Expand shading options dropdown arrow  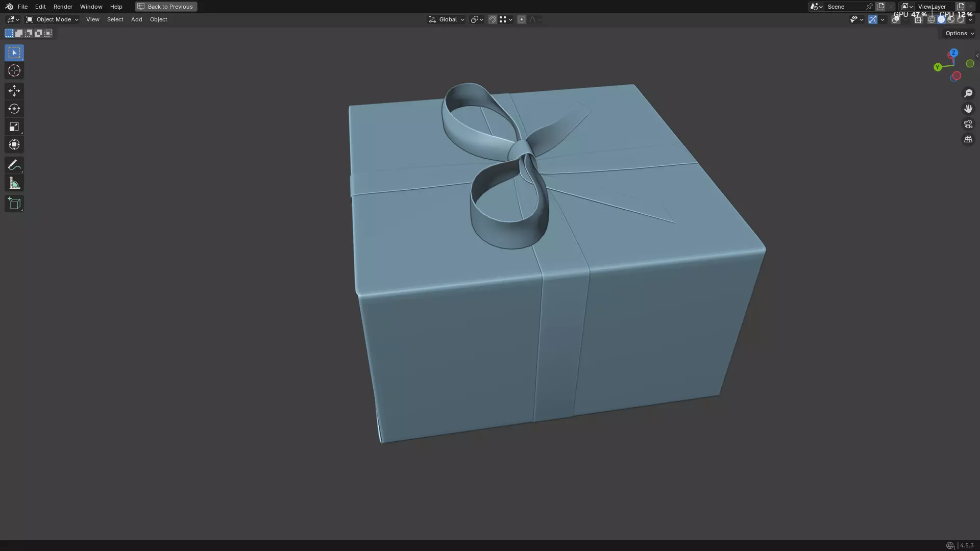pos(970,19)
